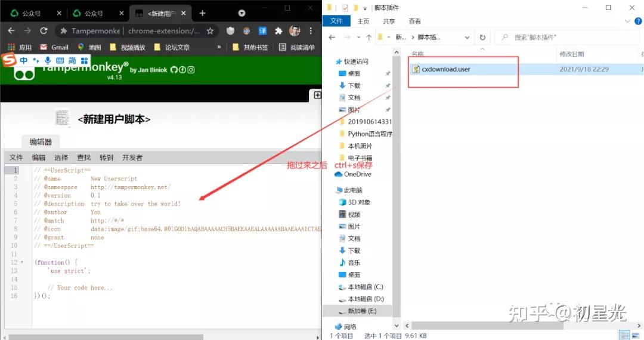Open the Gmail bookmark

pos(54,47)
